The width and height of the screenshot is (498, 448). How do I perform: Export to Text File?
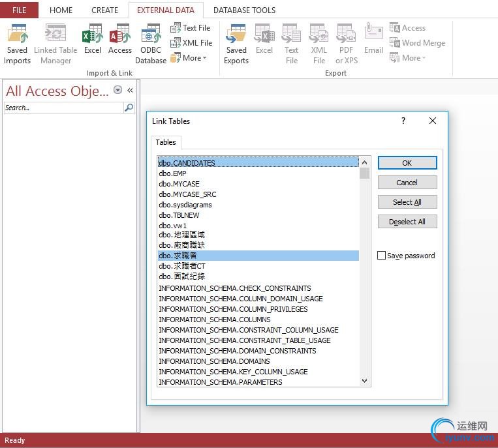click(x=291, y=44)
